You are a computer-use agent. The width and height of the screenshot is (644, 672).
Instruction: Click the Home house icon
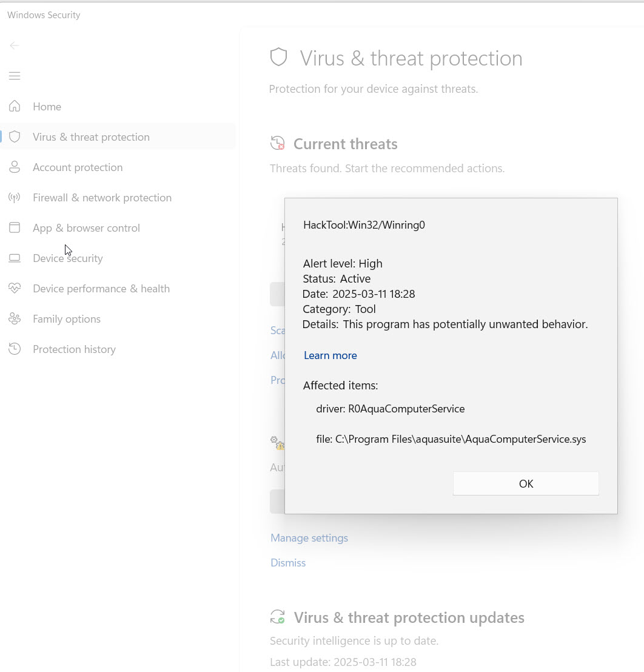pos(15,107)
